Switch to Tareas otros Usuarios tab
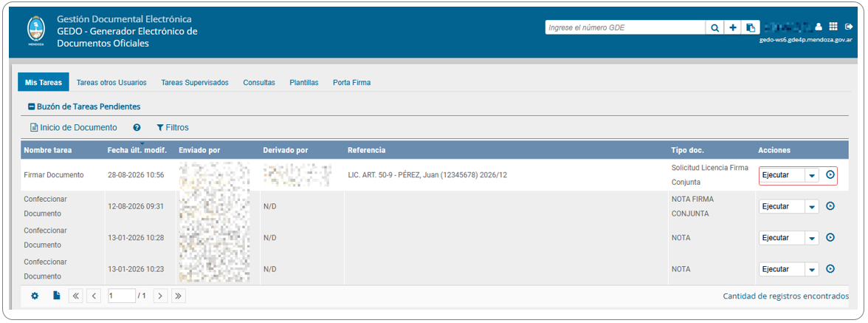 (111, 83)
